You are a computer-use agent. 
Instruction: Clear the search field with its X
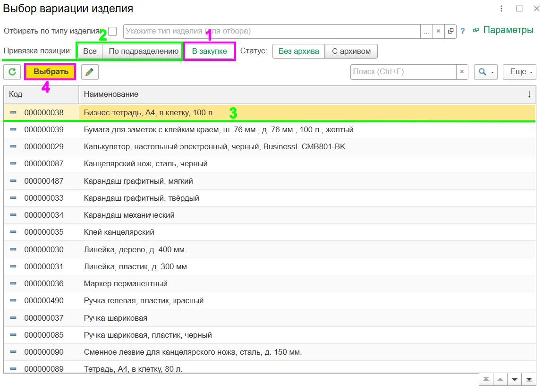coord(462,72)
